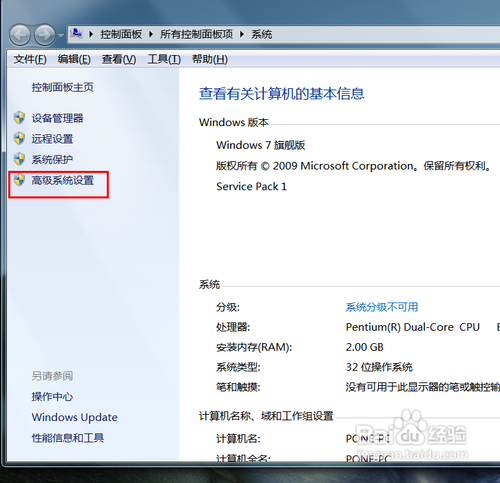Click the shield icon beside 设备管理器
Image resolution: width=500 pixels, height=483 pixels.
19,118
